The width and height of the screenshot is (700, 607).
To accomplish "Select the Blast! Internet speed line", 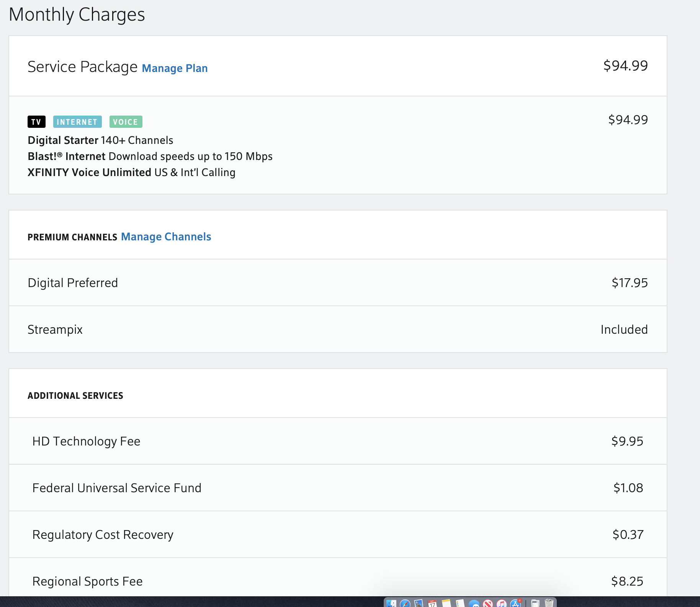I will 150,156.
